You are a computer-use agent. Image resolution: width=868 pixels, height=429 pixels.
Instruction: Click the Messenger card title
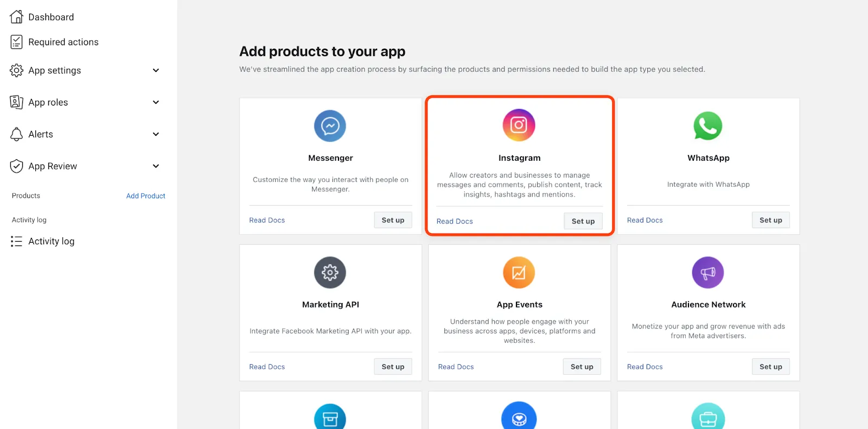[x=330, y=158]
